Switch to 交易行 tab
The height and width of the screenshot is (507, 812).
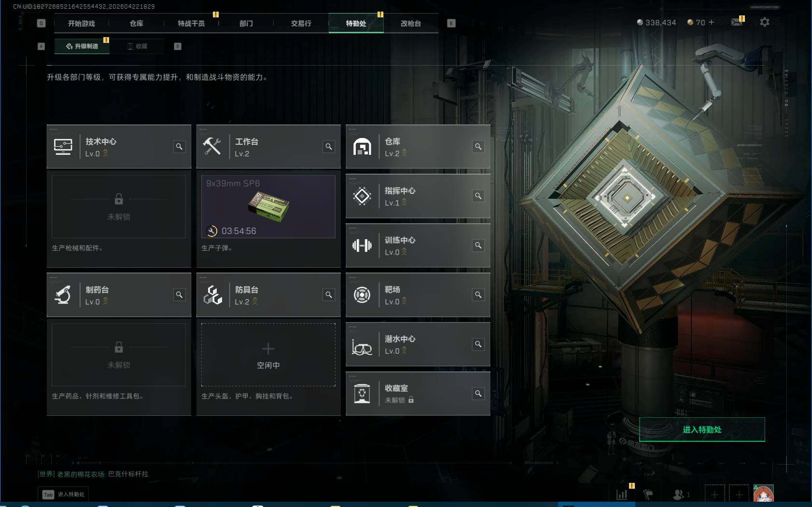pos(301,23)
